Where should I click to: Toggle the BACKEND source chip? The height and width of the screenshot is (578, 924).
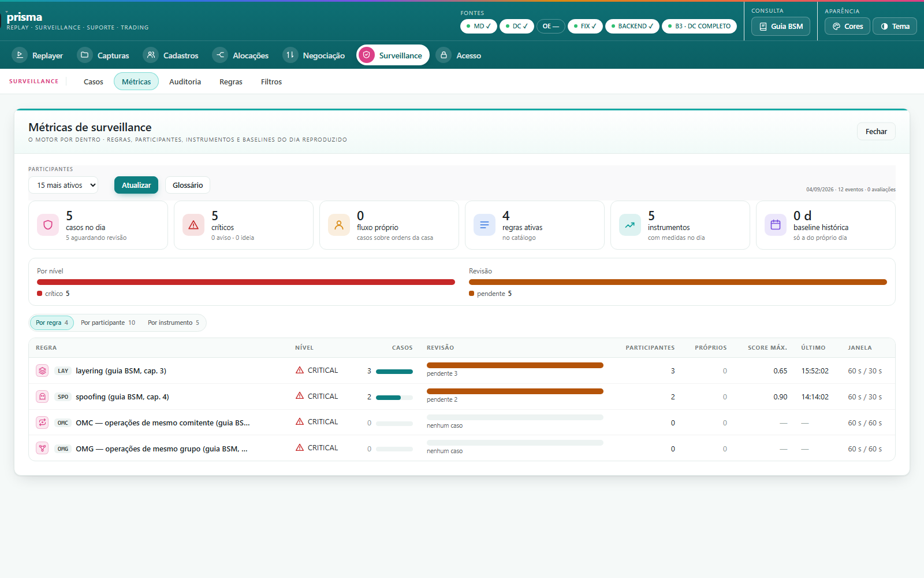pyautogui.click(x=632, y=26)
